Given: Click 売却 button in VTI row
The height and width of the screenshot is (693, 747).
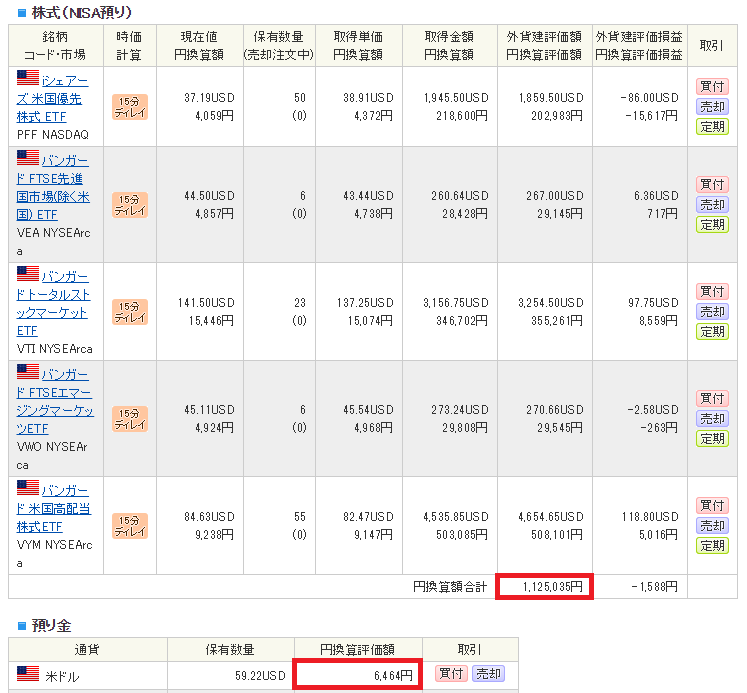Looking at the screenshot, I should (x=712, y=311).
